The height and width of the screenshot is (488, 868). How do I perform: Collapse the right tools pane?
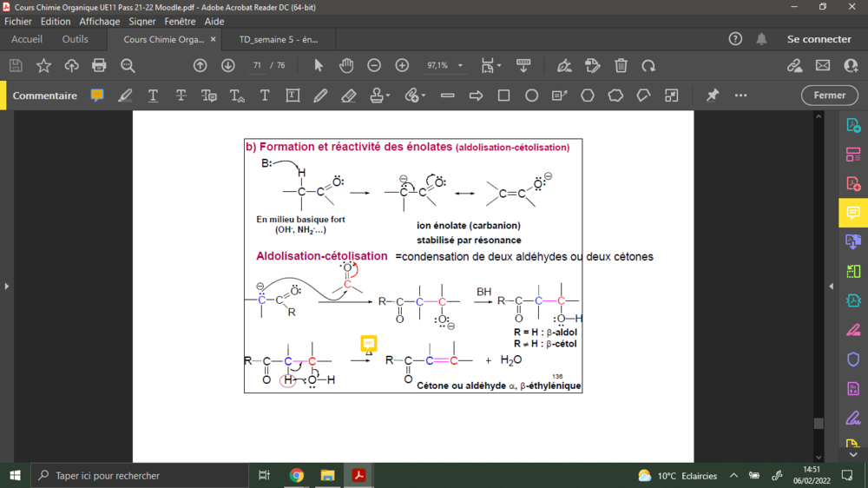click(832, 286)
